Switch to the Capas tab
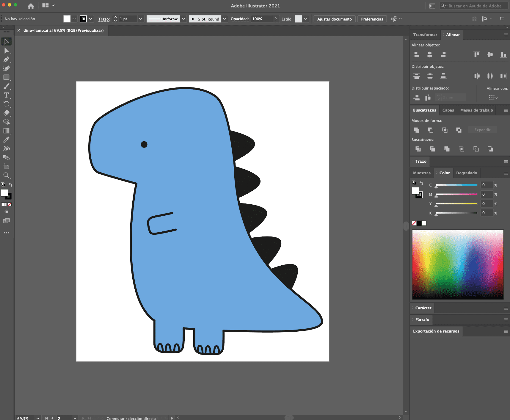 pos(448,110)
